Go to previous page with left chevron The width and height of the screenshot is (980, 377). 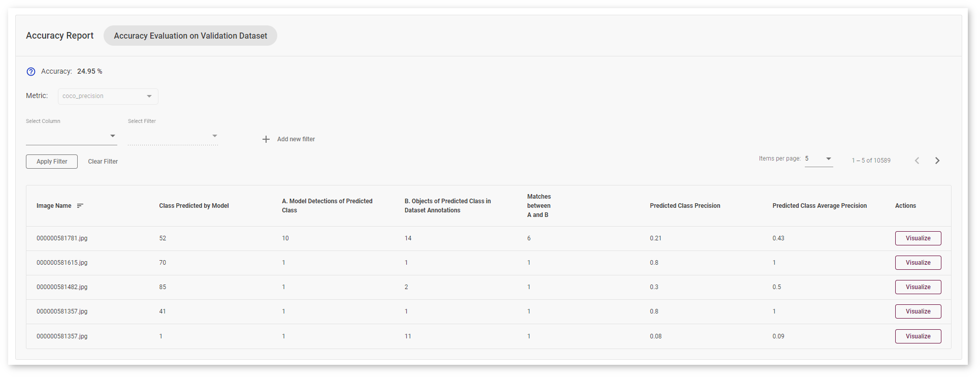click(x=917, y=161)
